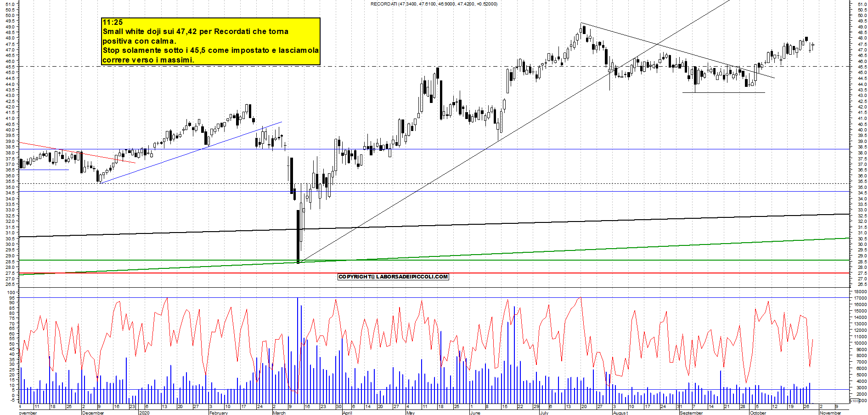Click the 'February' month label
This screenshot has height=415, width=868.
pyautogui.click(x=218, y=413)
